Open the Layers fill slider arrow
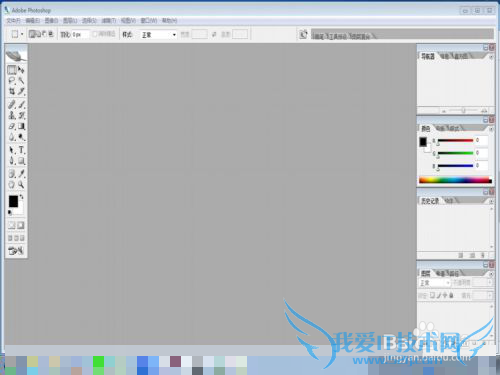The width and height of the screenshot is (500, 375). click(490, 296)
